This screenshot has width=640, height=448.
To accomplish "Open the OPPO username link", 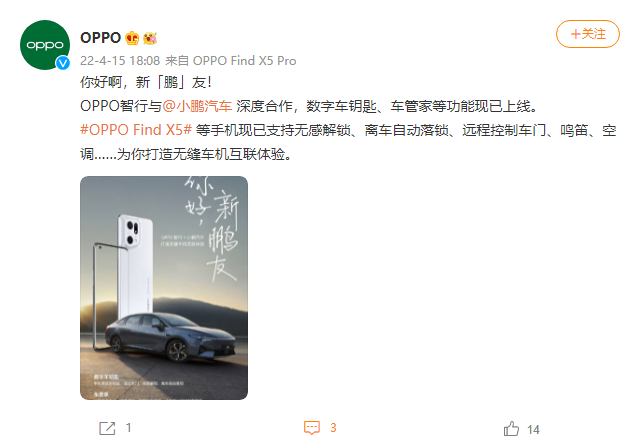I will coord(100,38).
